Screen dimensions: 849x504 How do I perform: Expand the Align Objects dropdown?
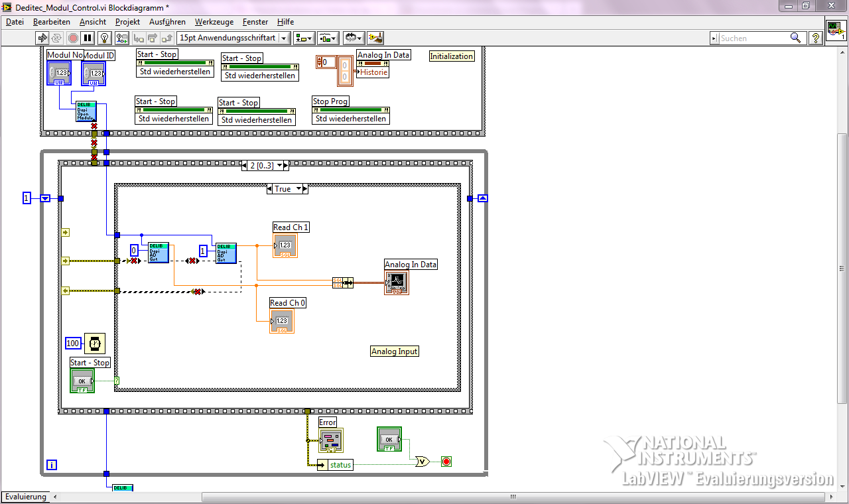tap(305, 38)
